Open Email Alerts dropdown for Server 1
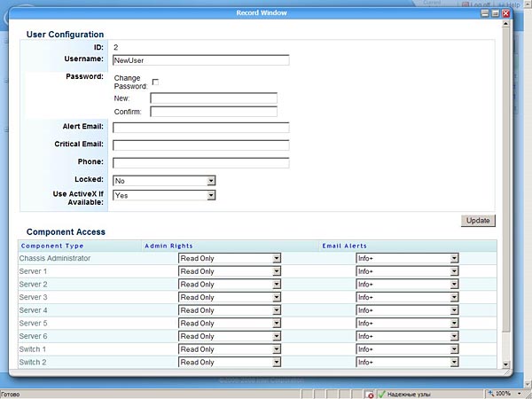 454,271
